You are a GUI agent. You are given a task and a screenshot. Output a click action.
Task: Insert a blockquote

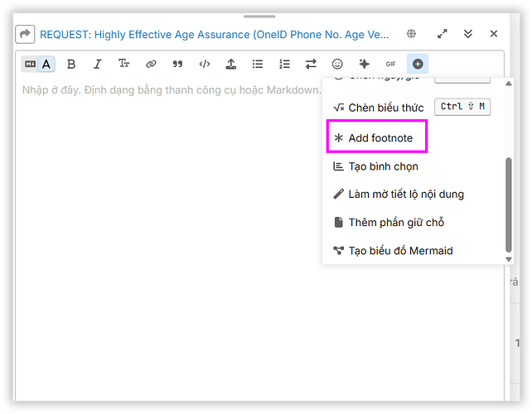(177, 64)
